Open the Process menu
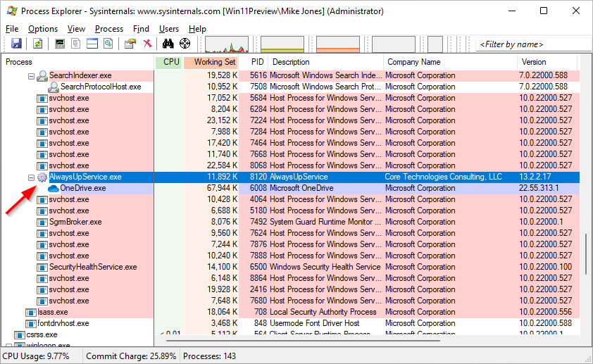Viewport: 593px width, 364px height. [x=109, y=29]
